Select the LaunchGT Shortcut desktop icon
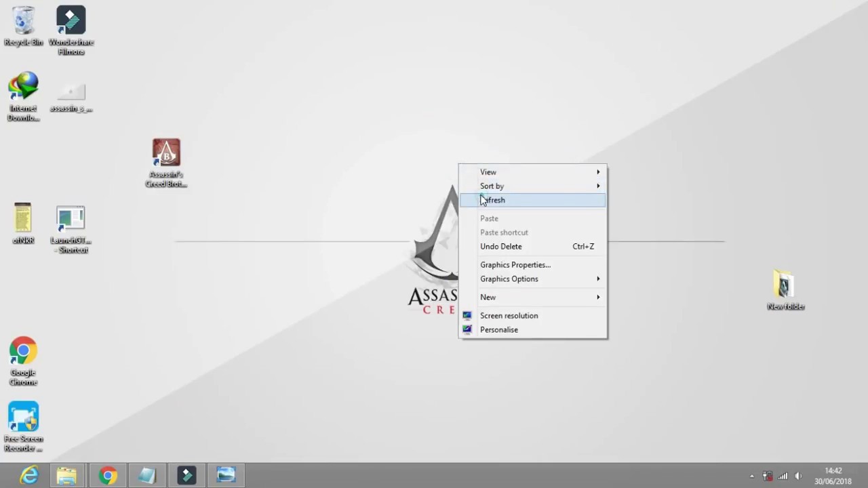Screen dimensions: 868x488 (71, 229)
